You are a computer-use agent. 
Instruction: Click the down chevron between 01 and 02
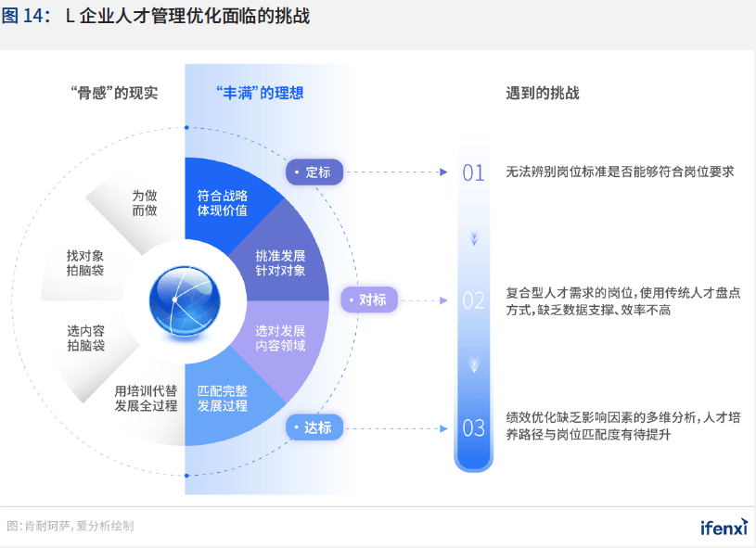[x=474, y=238]
